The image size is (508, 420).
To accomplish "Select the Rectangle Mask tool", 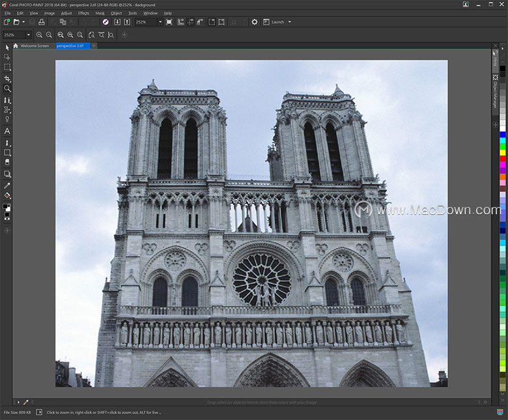I will [x=7, y=67].
